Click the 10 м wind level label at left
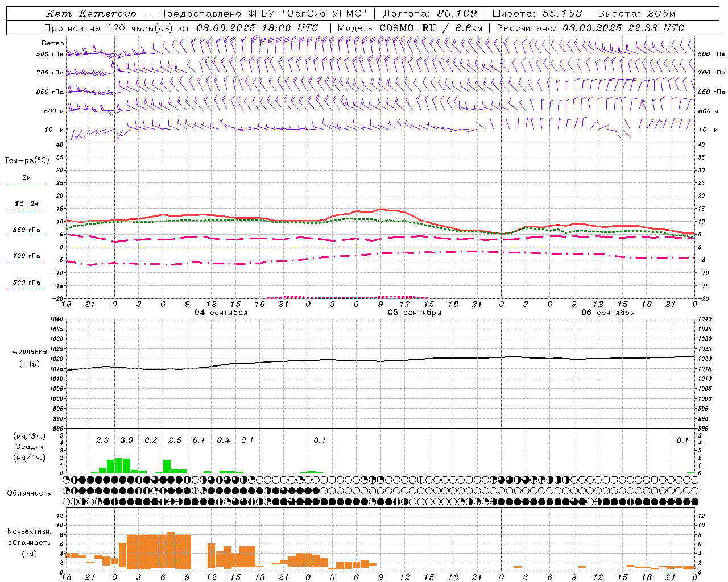 [x=55, y=130]
